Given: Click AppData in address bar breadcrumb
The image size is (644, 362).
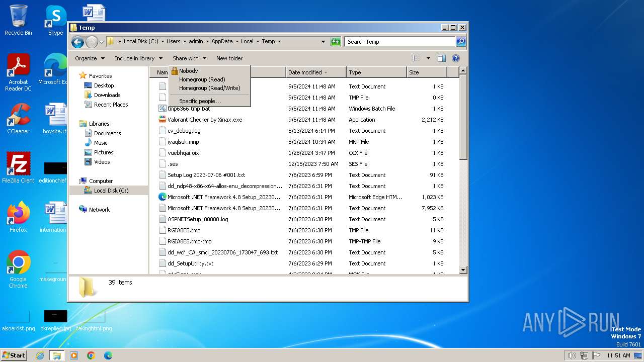Looking at the screenshot, I should [x=222, y=42].
